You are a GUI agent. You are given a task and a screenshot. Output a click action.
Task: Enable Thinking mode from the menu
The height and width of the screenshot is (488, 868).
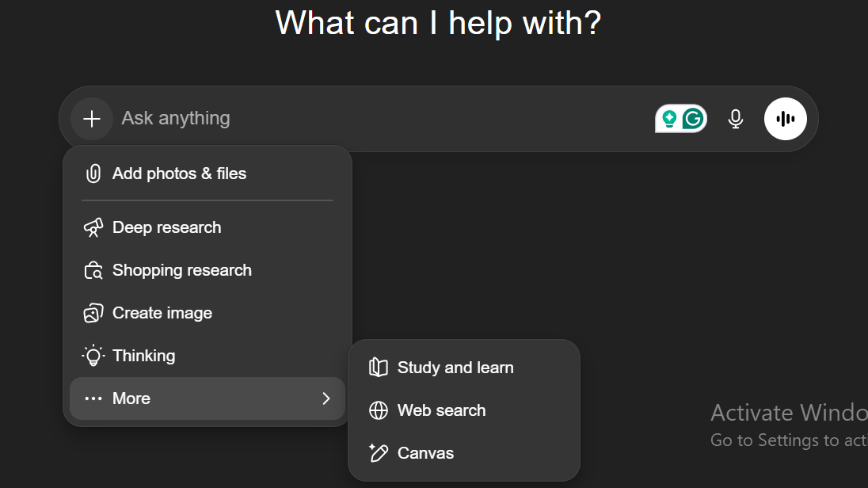pos(143,356)
